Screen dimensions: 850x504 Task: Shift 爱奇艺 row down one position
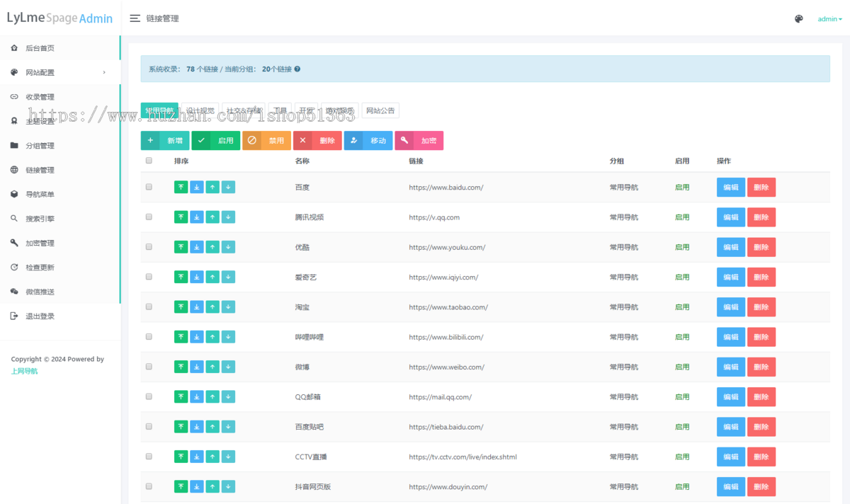click(228, 277)
